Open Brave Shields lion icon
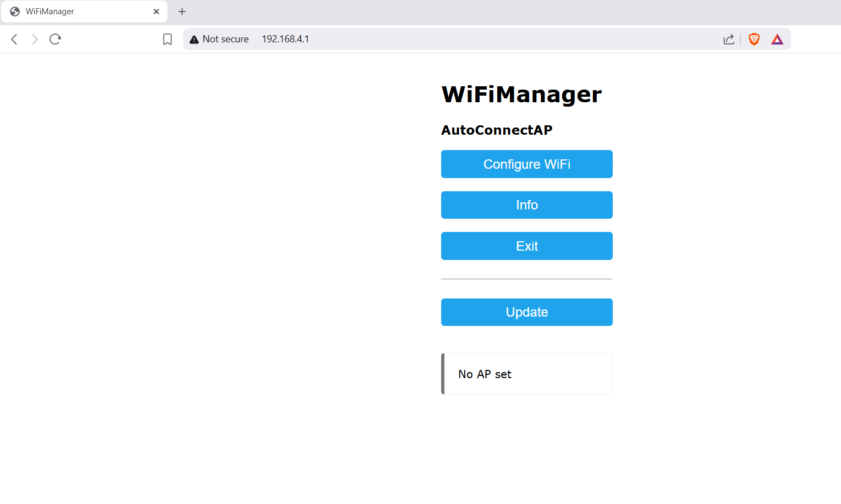 click(754, 39)
